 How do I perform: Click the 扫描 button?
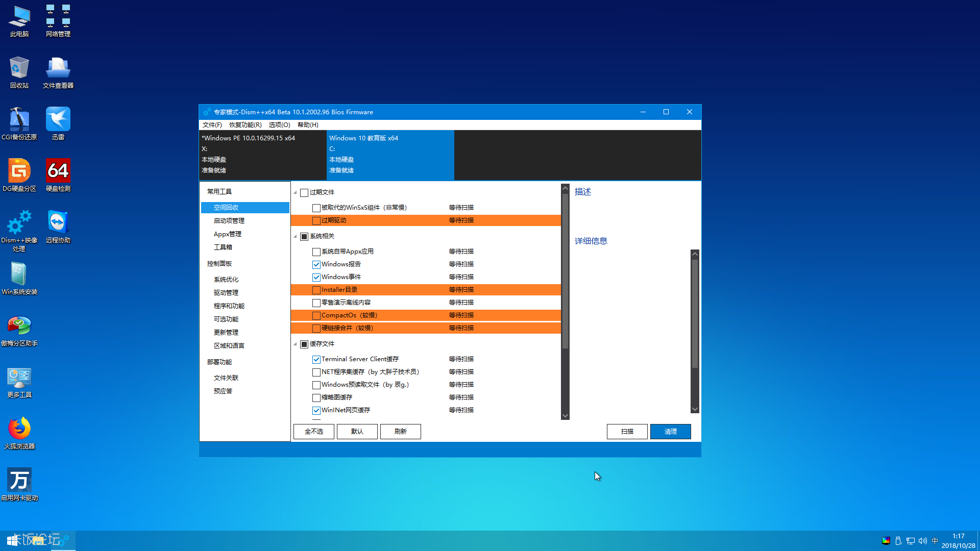click(627, 432)
